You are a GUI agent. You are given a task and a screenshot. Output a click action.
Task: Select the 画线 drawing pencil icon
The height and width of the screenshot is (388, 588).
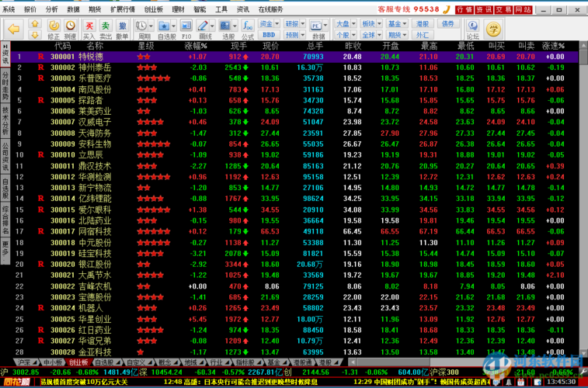[x=203, y=26]
